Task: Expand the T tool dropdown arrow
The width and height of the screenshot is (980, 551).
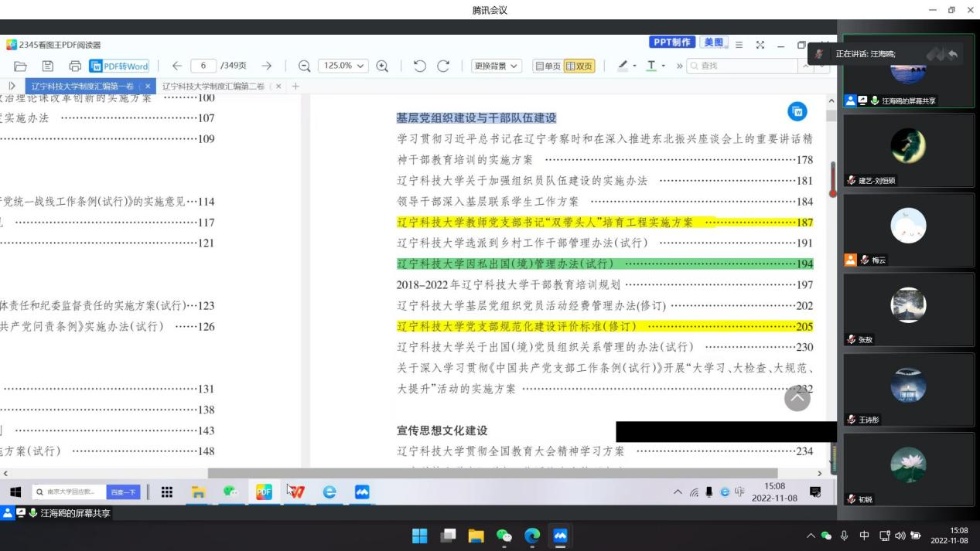Action: 664,66
